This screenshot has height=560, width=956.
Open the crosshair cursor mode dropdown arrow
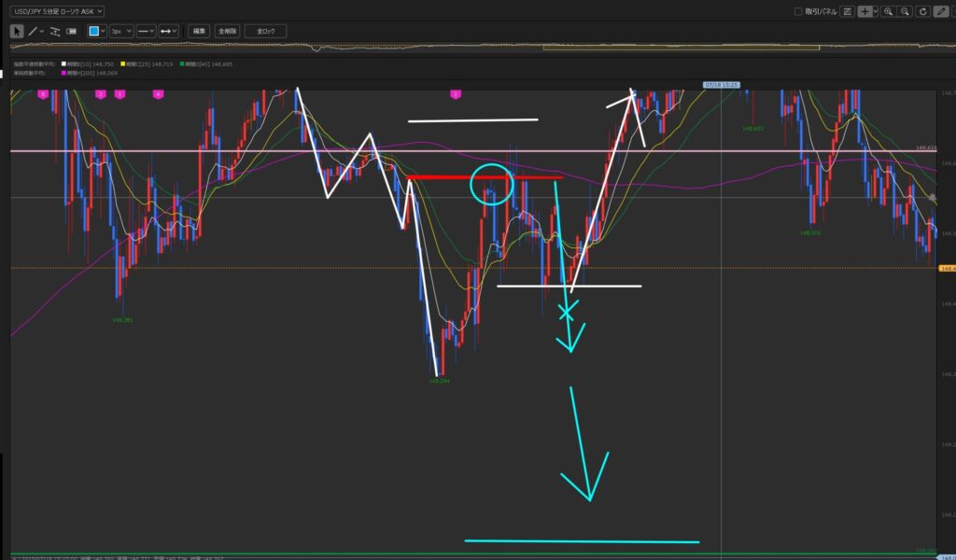tap(875, 11)
